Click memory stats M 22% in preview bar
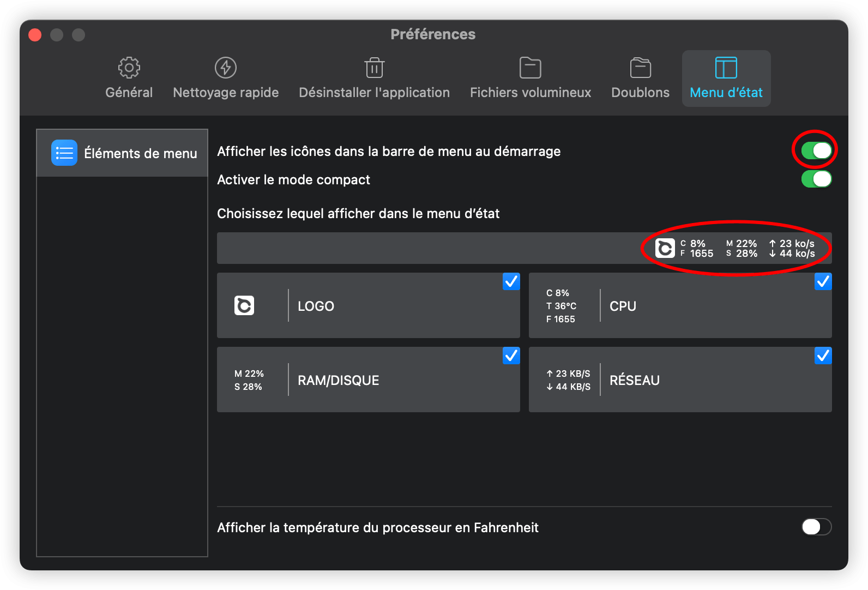 [x=742, y=243]
